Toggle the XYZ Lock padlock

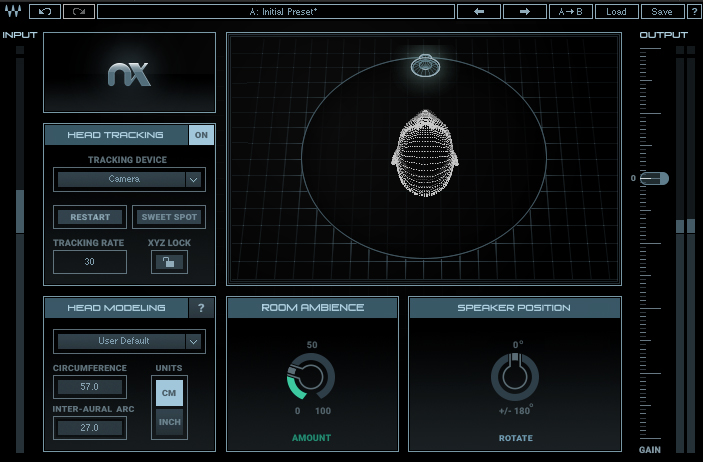[x=169, y=262]
